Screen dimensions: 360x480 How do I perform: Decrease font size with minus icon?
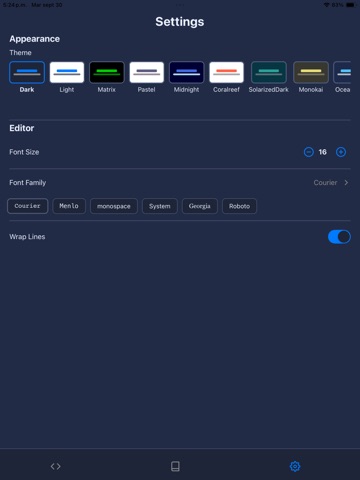pos(309,152)
